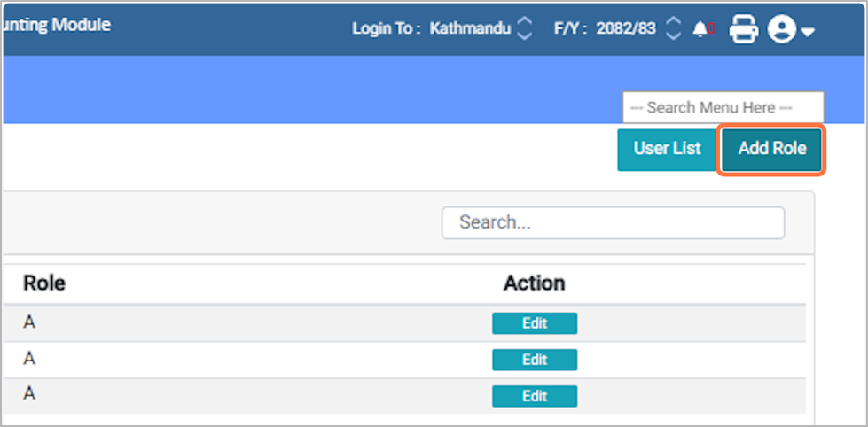Screen dimensions: 868x427
Task: Click the up/down arrows beside 2082/83
Action: [673, 28]
